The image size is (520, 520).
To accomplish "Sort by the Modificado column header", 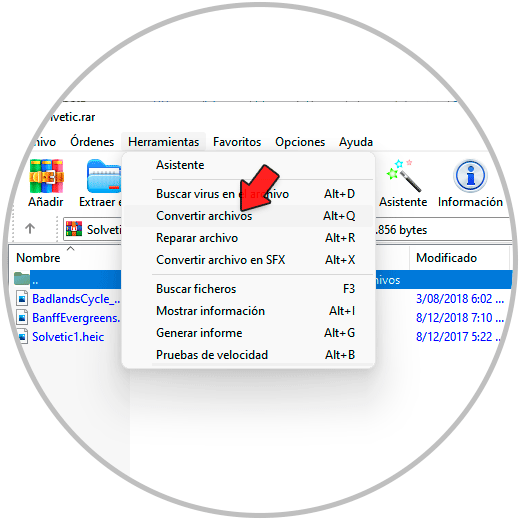I will pyautogui.click(x=446, y=258).
